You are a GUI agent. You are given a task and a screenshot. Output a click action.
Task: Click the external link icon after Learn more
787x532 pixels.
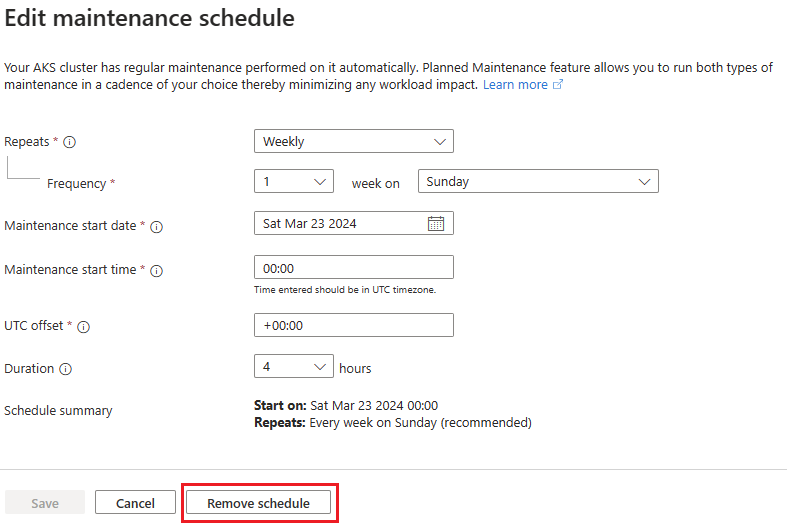(x=558, y=85)
